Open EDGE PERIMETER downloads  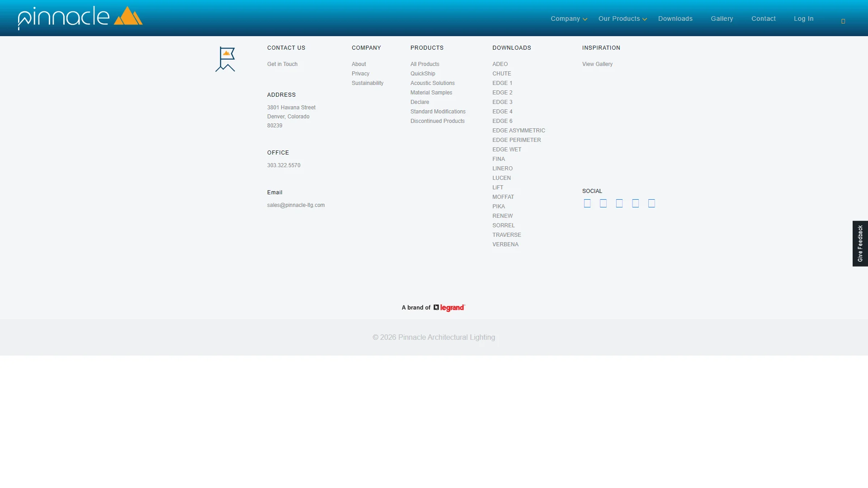[516, 140]
